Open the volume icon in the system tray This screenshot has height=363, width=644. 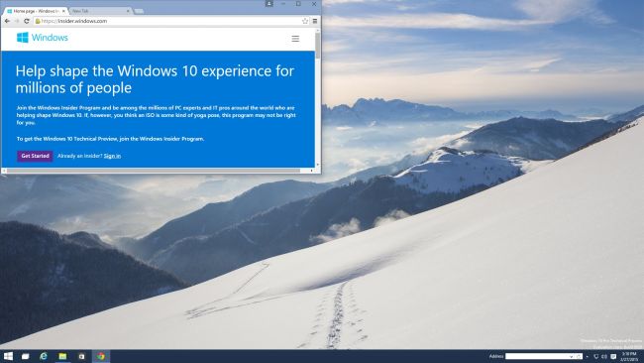point(604,356)
